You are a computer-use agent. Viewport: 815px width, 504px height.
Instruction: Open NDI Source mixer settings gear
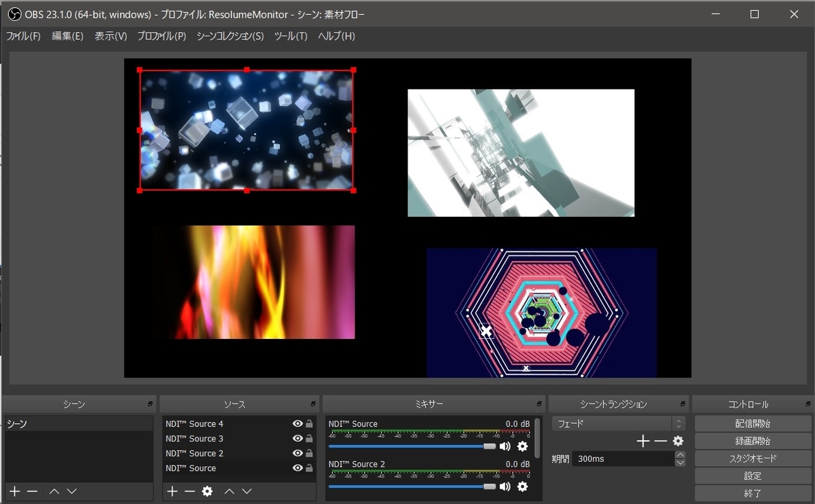coord(522,446)
